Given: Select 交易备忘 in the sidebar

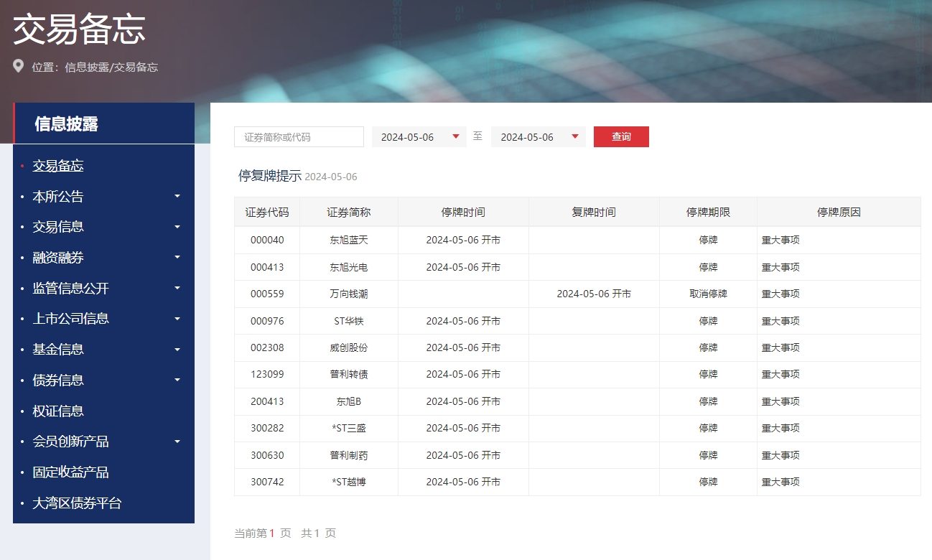Looking at the screenshot, I should [58, 166].
